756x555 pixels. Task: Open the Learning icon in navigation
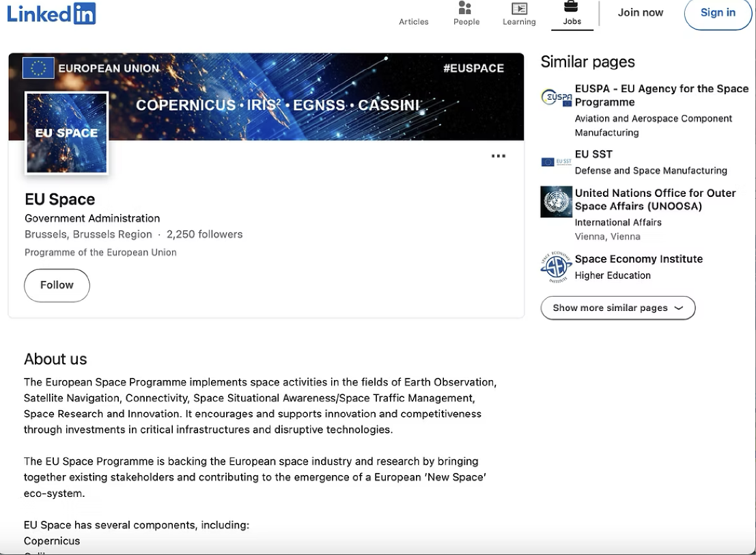pos(519,8)
